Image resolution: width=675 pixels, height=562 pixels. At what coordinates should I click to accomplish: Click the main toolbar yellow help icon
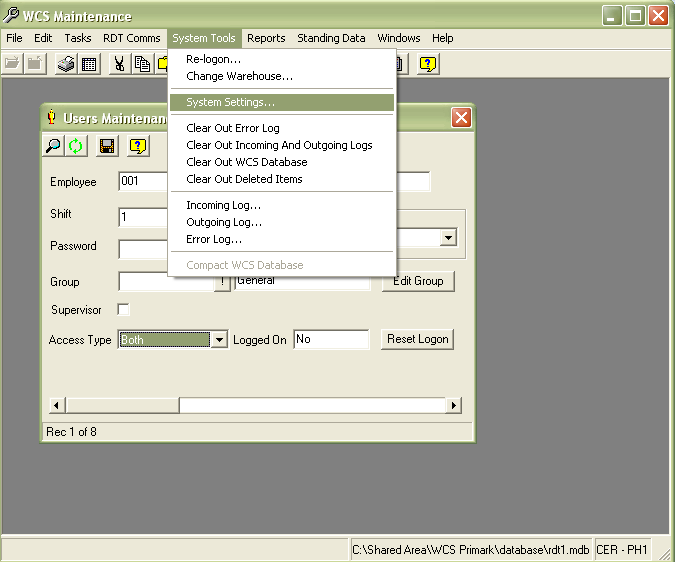coord(428,64)
